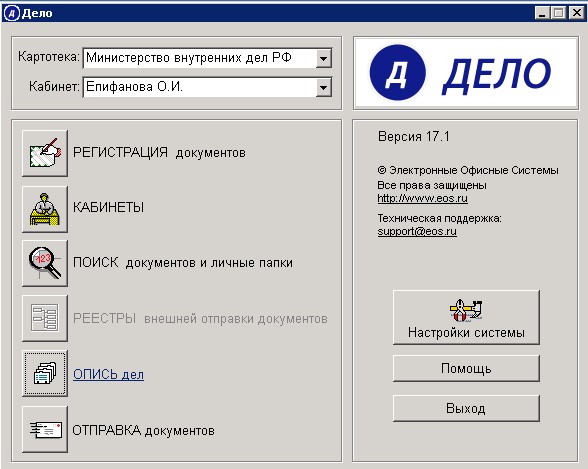This screenshot has width=588, height=469.
Task: Click the greyed Реестры registry icon
Action: click(45, 318)
